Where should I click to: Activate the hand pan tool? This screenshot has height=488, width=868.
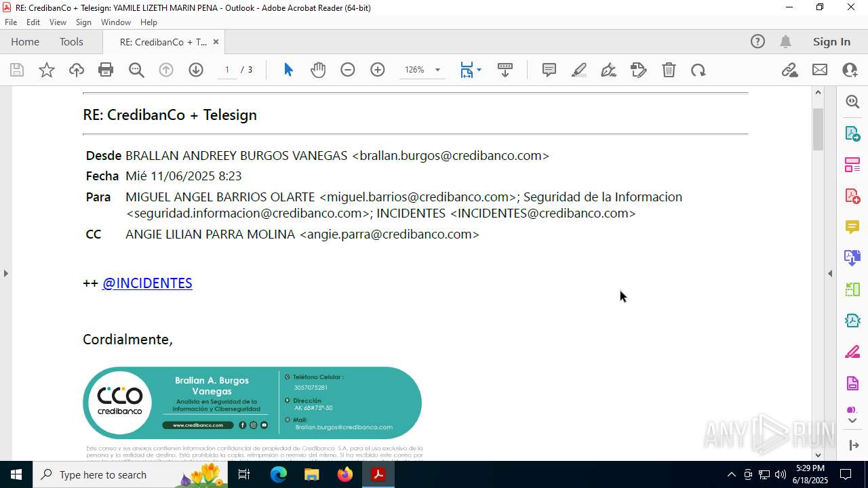(318, 70)
